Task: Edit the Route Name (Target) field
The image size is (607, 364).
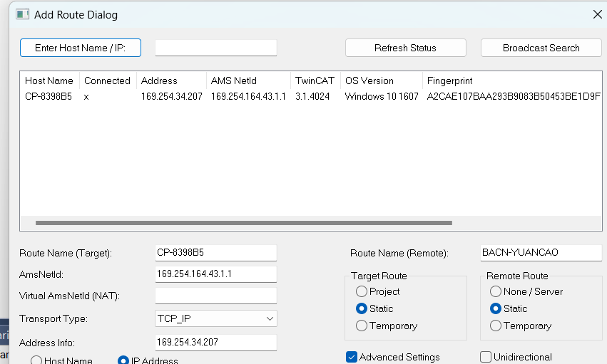Action: [216, 253]
